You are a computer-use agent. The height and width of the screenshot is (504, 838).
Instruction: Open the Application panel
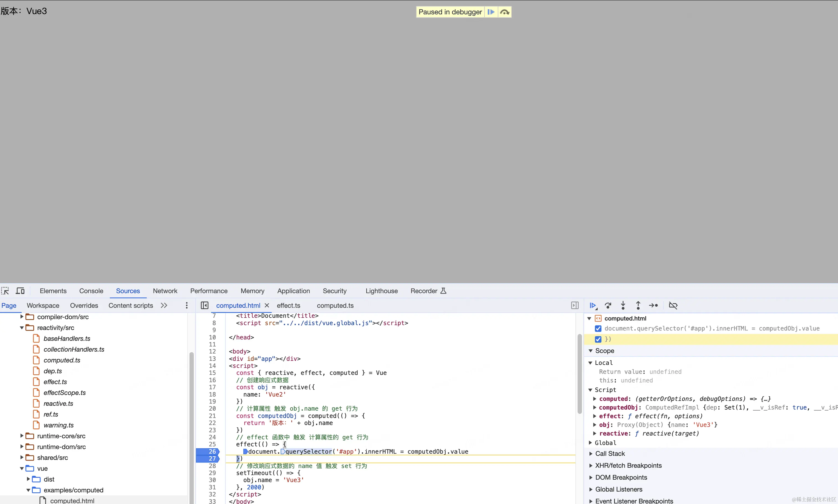point(293,291)
